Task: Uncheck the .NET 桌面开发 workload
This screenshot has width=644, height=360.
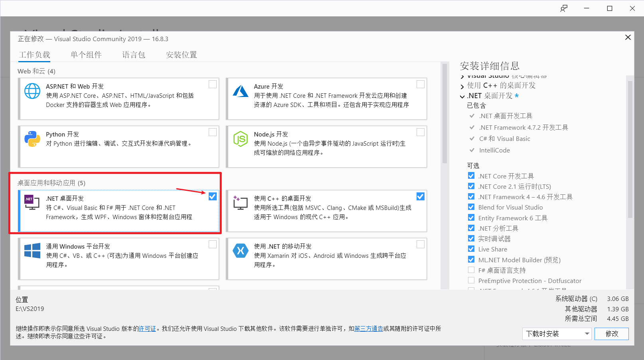Action: click(x=212, y=196)
